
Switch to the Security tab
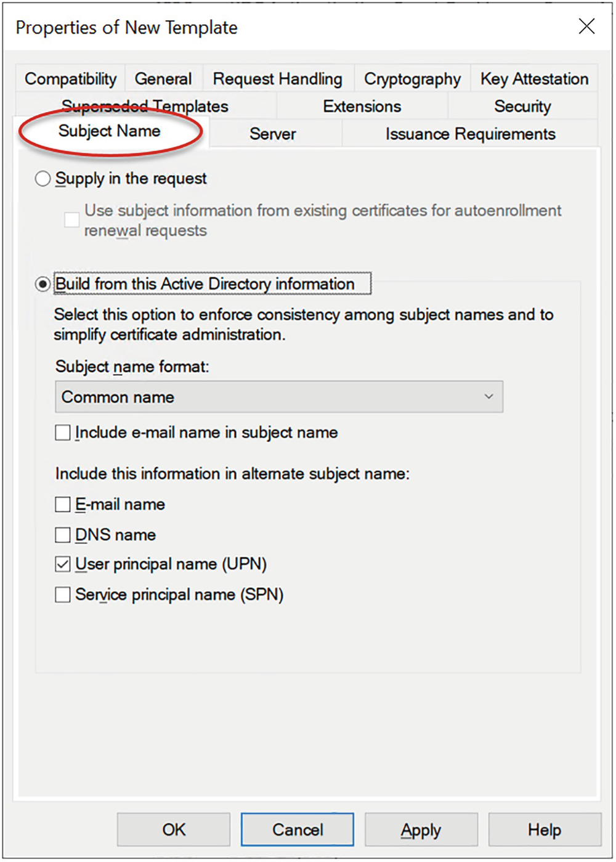pos(522,106)
